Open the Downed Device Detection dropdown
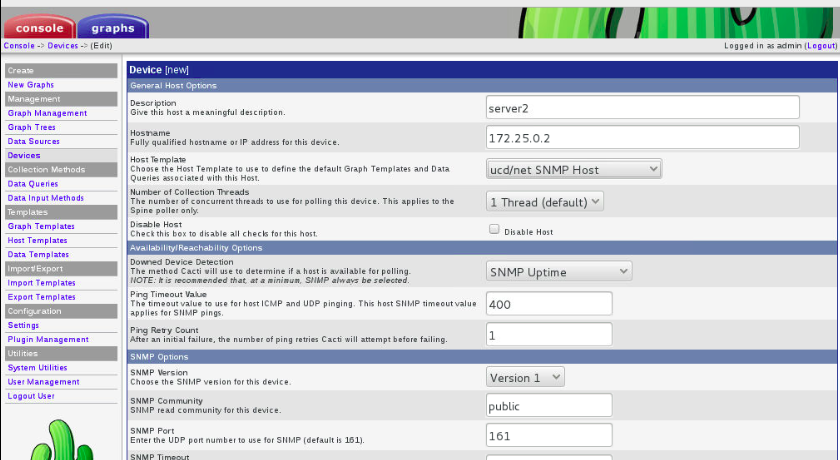 (559, 272)
